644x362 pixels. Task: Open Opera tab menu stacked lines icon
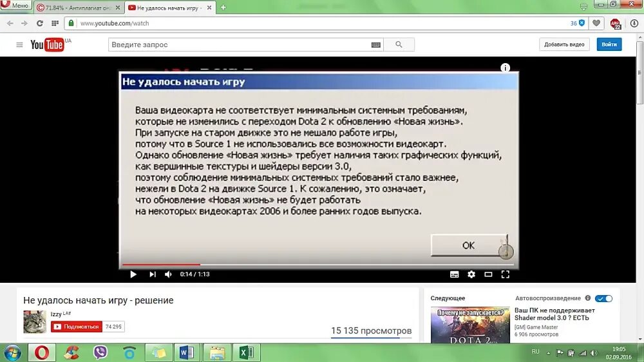pos(583,7)
